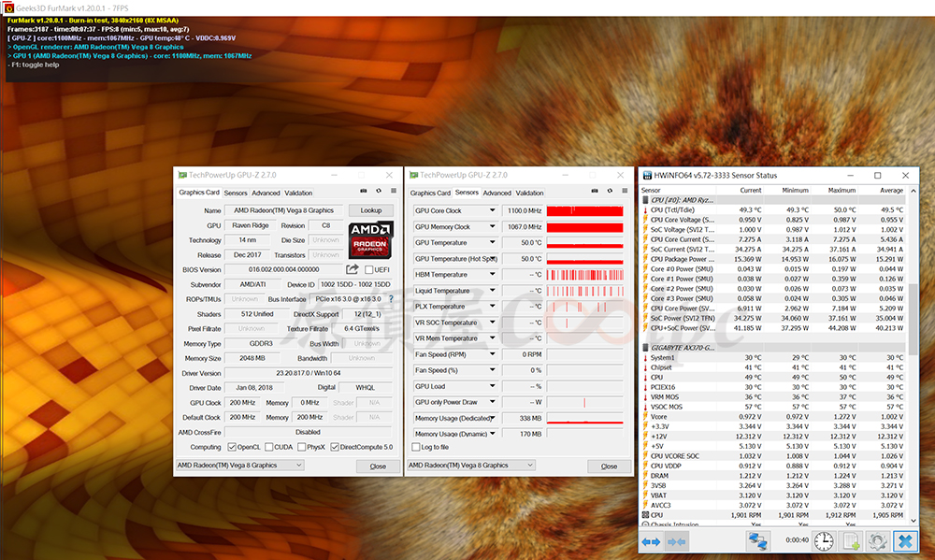Click HWiNFO remote network computers icon
935x560 pixels.
(x=758, y=541)
